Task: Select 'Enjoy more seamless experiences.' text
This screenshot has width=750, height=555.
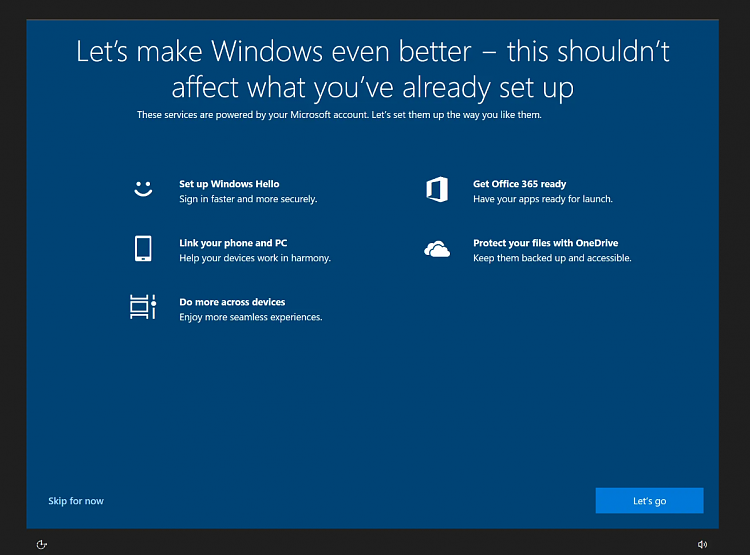Action: 251,317
